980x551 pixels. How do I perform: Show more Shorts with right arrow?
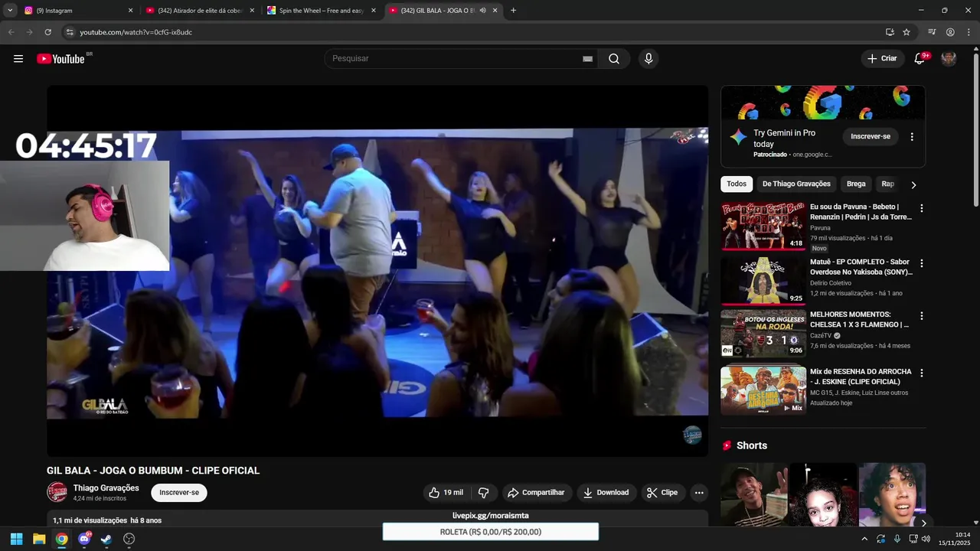tap(923, 523)
